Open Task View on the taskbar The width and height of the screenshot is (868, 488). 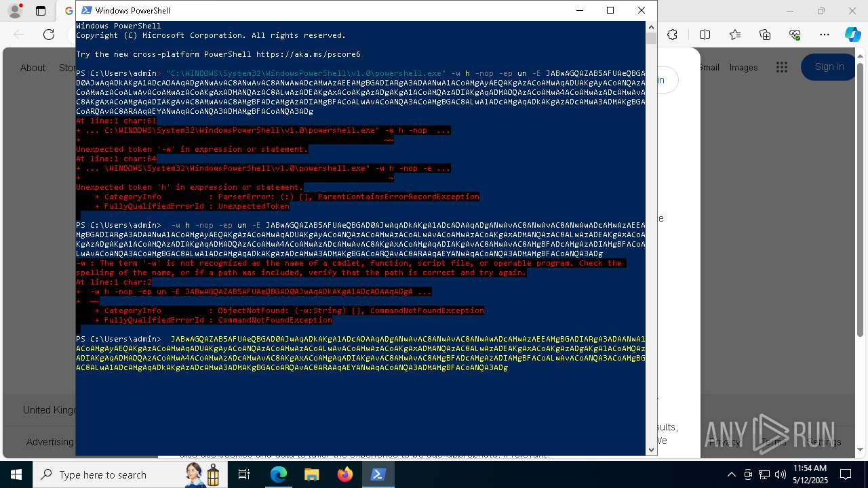click(x=245, y=474)
